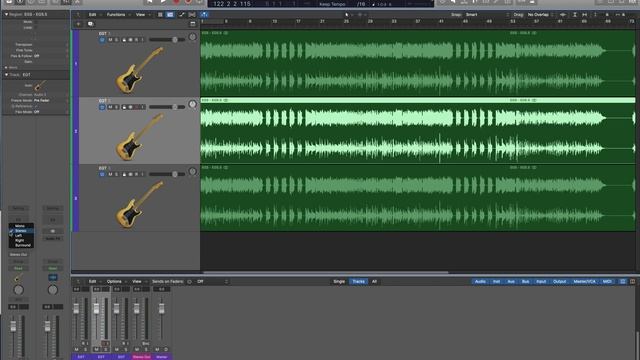Open the Flex Mode Off dropdown in Track inspector
Image resolution: width=640 pixels, height=360 pixels.
tap(51, 112)
